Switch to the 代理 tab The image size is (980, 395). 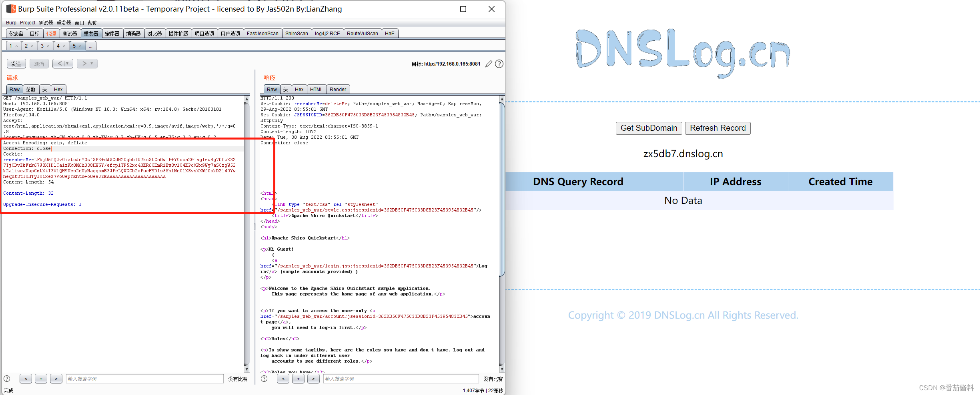(x=51, y=34)
